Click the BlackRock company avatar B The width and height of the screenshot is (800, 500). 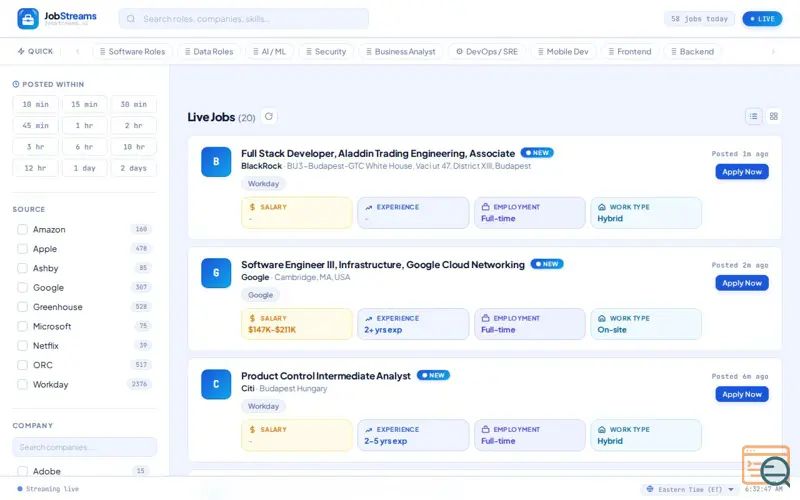216,162
